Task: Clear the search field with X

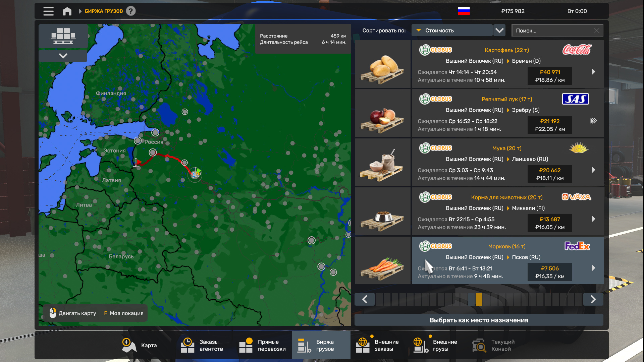Action: click(597, 31)
